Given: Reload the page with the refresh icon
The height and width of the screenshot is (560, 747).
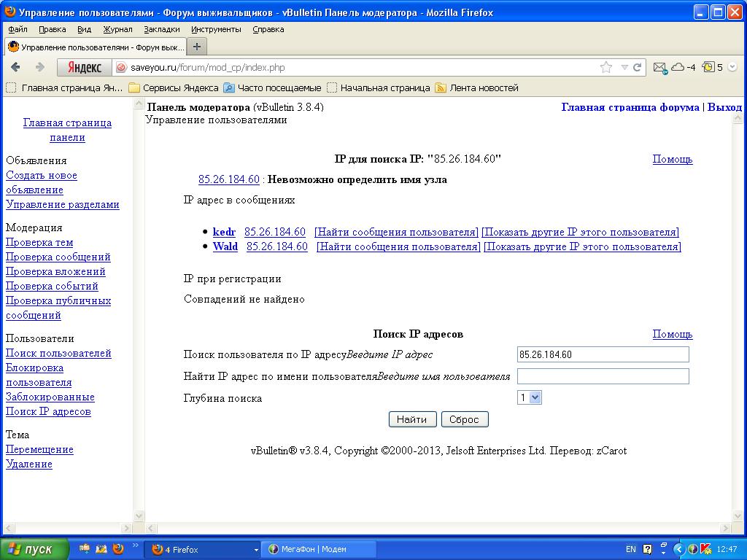Looking at the screenshot, I should 638,67.
